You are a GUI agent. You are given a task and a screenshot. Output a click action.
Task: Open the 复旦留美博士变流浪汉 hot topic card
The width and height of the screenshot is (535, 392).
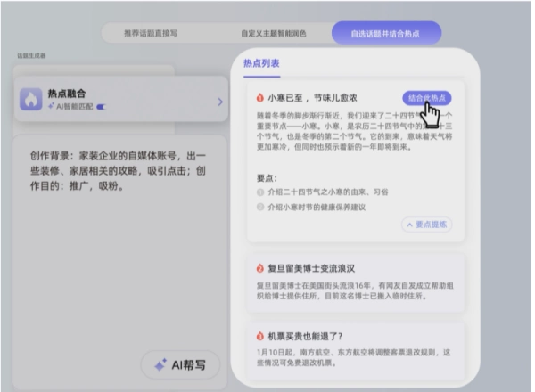356,282
